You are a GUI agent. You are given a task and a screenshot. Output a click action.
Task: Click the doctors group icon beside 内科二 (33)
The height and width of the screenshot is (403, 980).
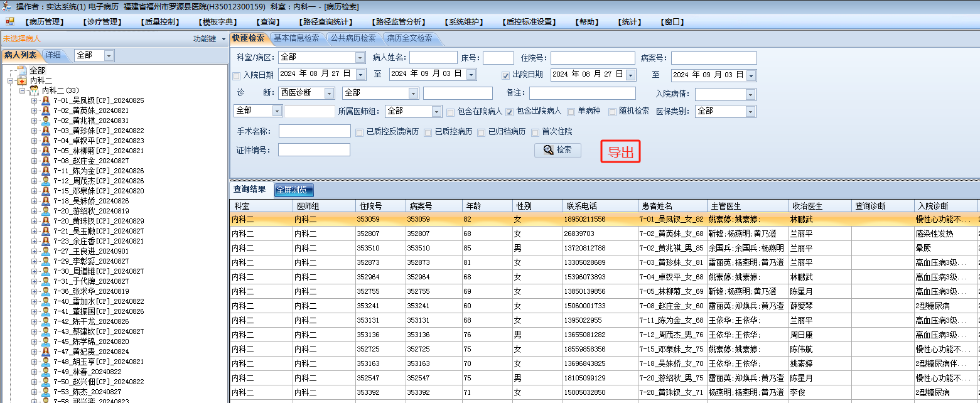34,91
